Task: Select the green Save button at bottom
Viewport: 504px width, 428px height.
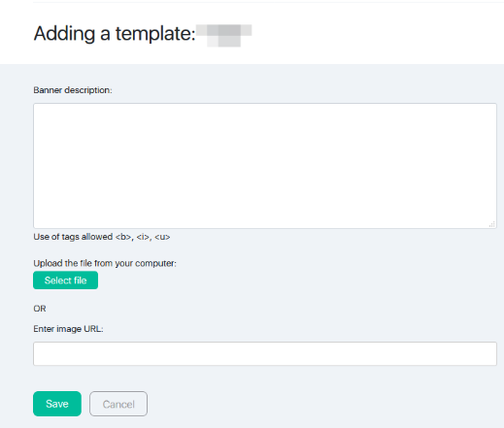Action: 57,404
